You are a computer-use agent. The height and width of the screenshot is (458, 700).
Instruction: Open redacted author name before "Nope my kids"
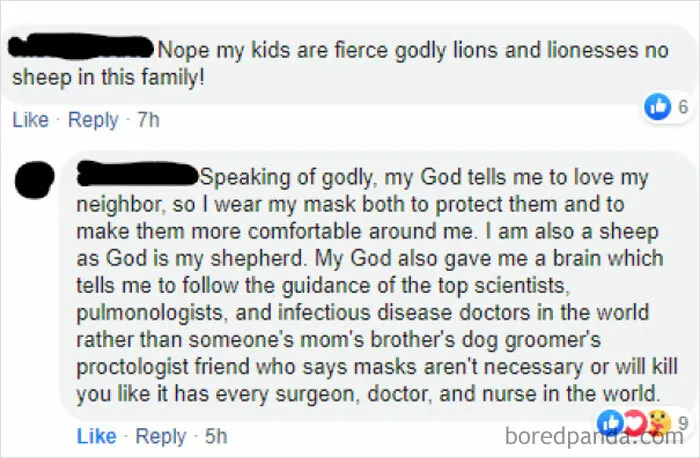81,47
